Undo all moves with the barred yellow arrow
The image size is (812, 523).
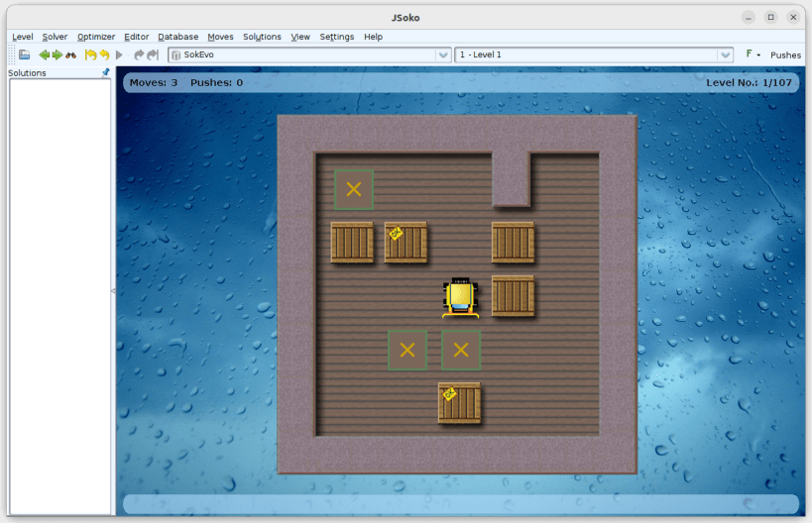[x=90, y=54]
